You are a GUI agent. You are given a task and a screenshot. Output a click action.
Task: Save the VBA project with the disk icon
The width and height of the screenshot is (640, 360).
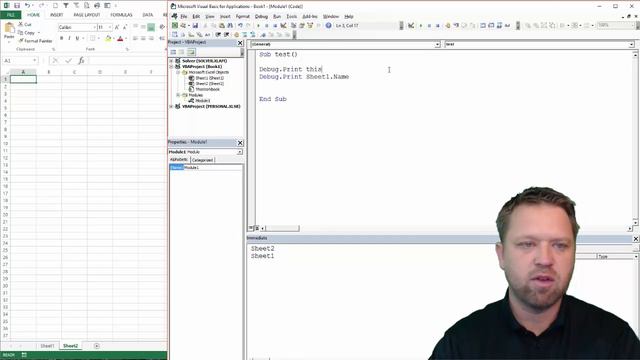point(196,26)
